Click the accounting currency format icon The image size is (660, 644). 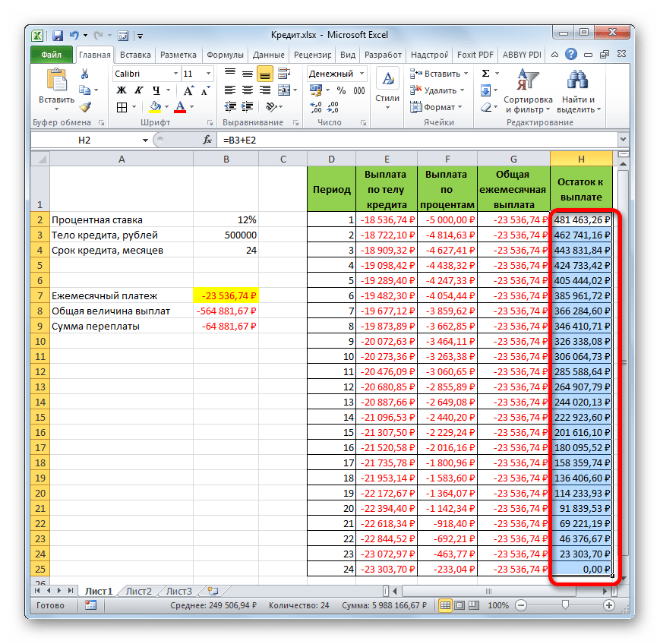pyautogui.click(x=316, y=90)
